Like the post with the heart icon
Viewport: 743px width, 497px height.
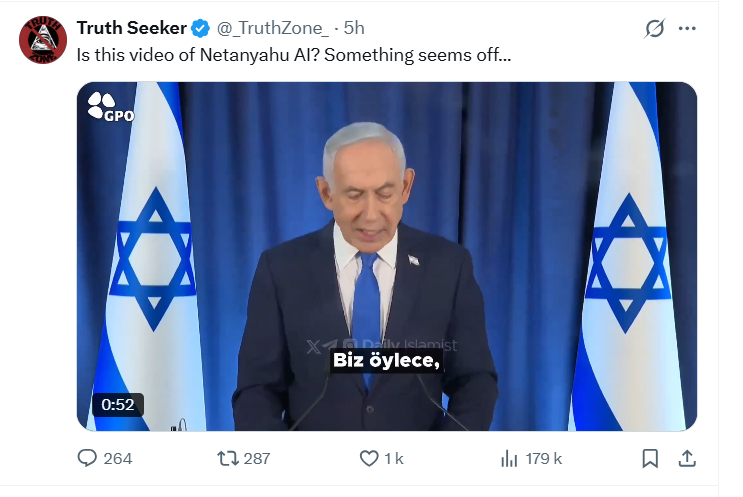[x=368, y=458]
